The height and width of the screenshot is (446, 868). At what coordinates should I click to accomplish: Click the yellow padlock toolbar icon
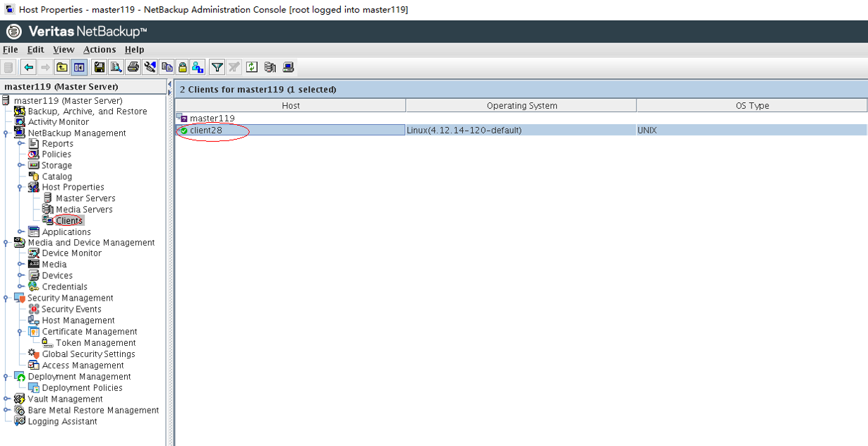point(182,68)
